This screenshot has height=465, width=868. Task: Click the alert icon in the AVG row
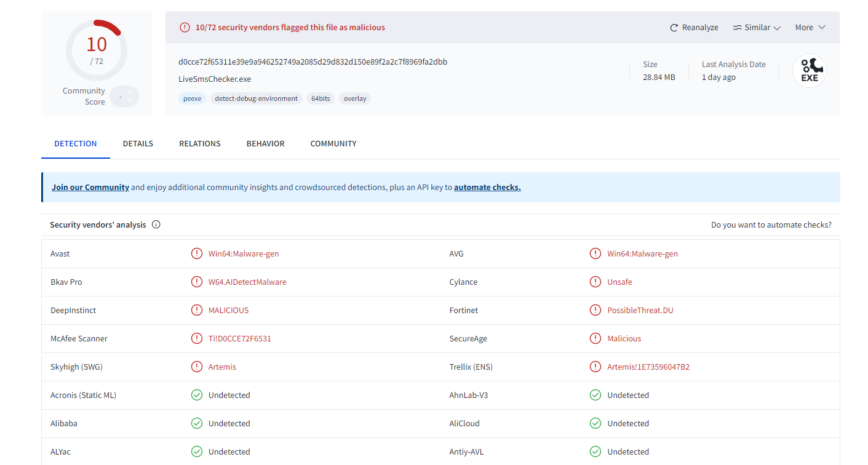click(595, 253)
